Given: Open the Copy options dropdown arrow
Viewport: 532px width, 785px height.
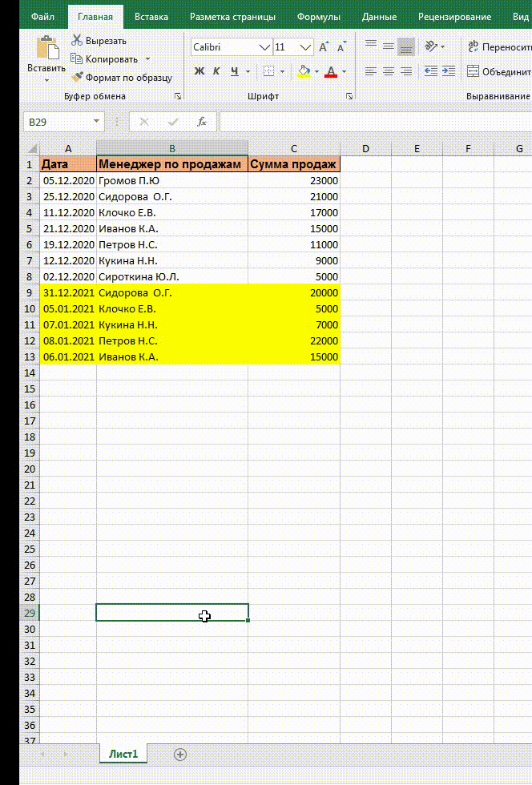Looking at the screenshot, I should 147,59.
